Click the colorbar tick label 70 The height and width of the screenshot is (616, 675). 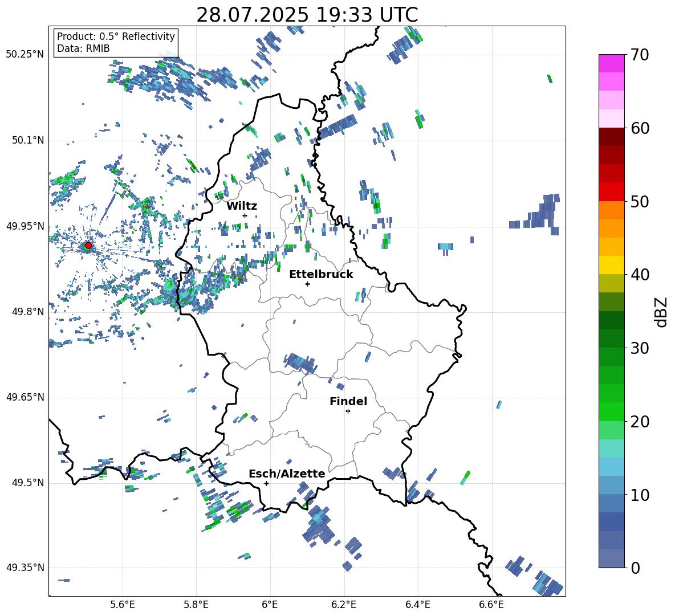639,55
